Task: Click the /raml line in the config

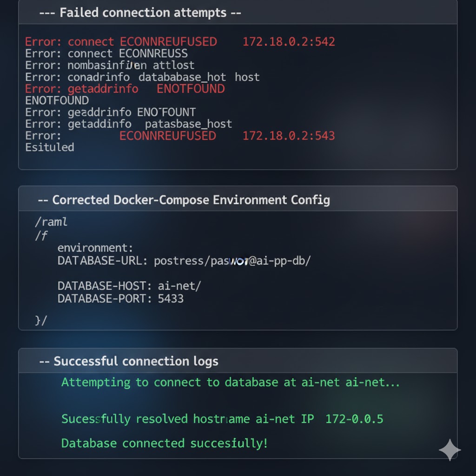Action: click(51, 222)
